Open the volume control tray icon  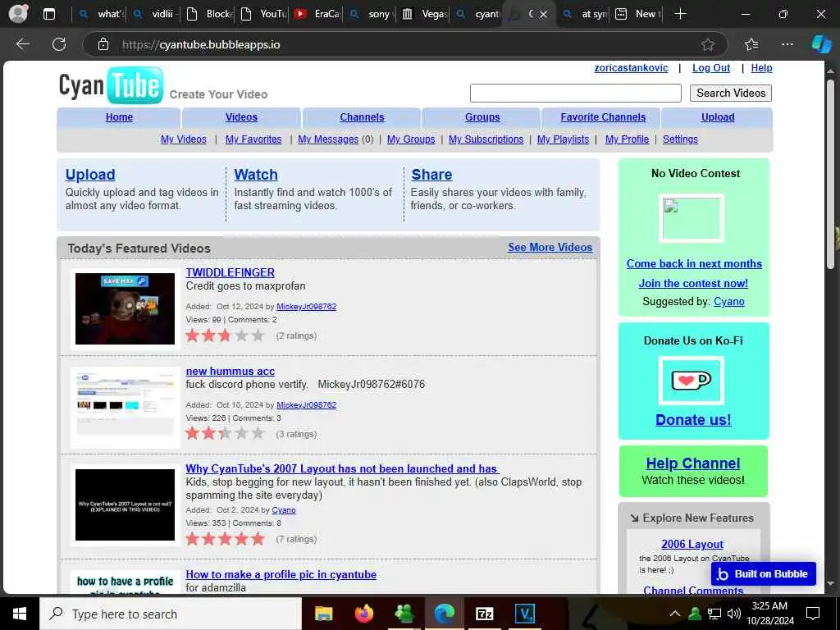[x=734, y=614]
